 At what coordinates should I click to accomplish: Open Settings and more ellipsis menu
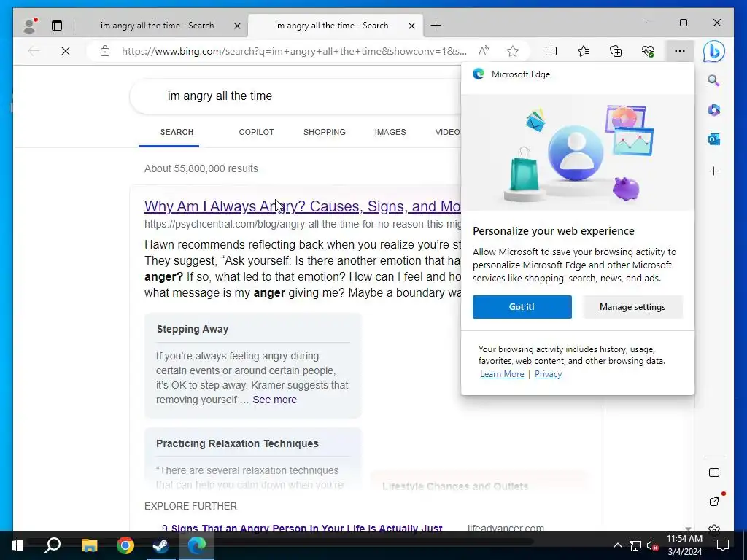point(680,51)
